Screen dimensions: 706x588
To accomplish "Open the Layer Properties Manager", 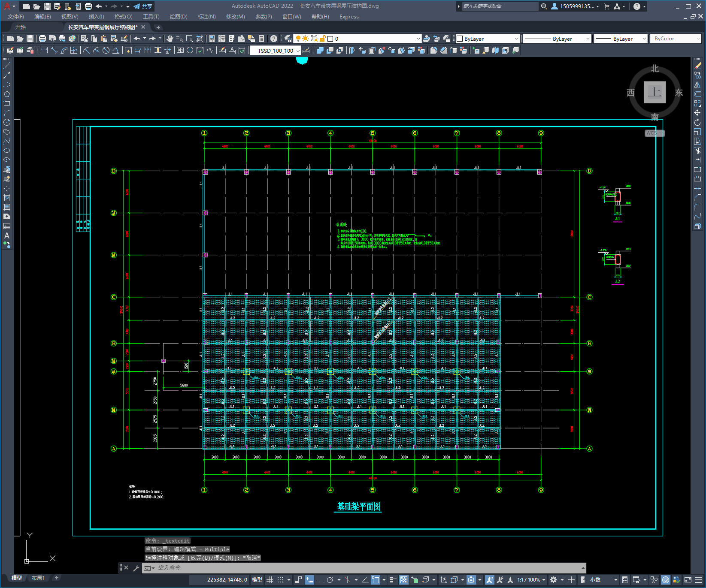I will point(288,39).
